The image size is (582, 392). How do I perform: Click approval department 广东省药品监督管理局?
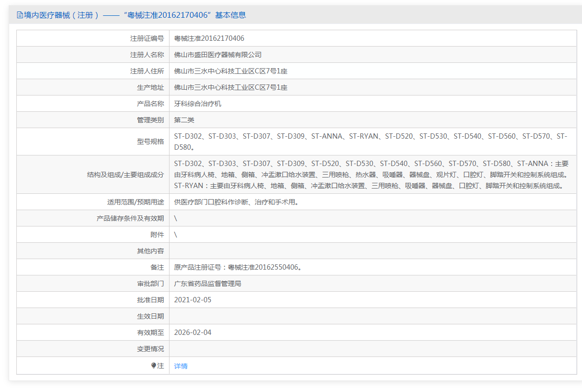(207, 284)
